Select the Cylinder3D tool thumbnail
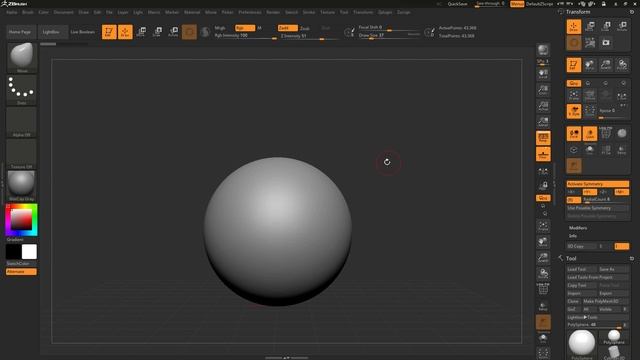This screenshot has width=640, height=360. (613, 352)
